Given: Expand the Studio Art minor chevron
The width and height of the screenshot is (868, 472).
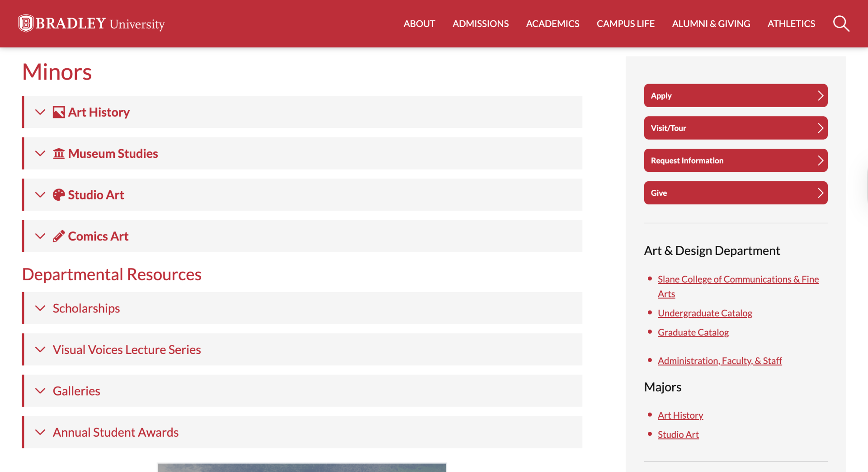Looking at the screenshot, I should (x=40, y=195).
